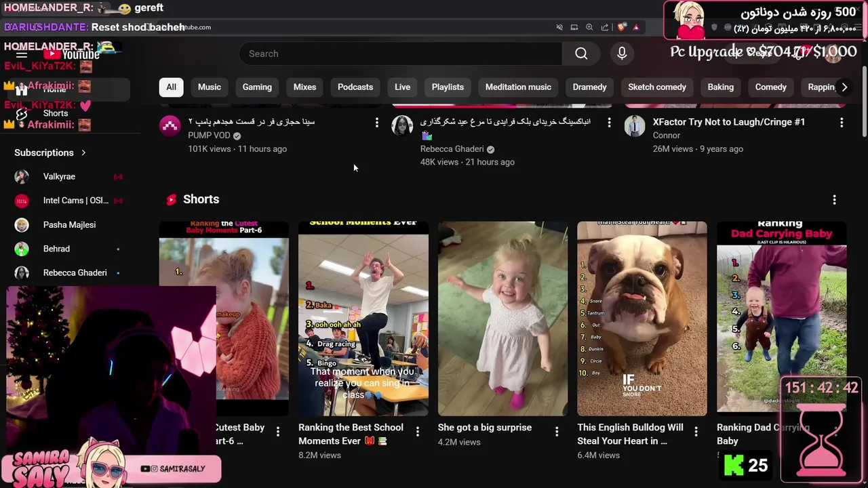Select the All filter chip

click(x=171, y=87)
